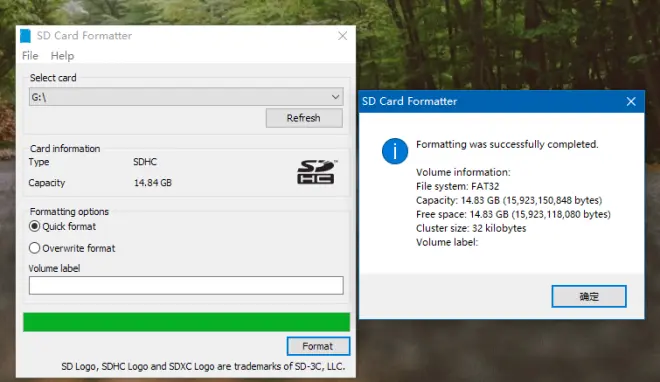The width and height of the screenshot is (660, 382).
Task: Confirm the dialog with the 确定 button
Action: pos(589,297)
